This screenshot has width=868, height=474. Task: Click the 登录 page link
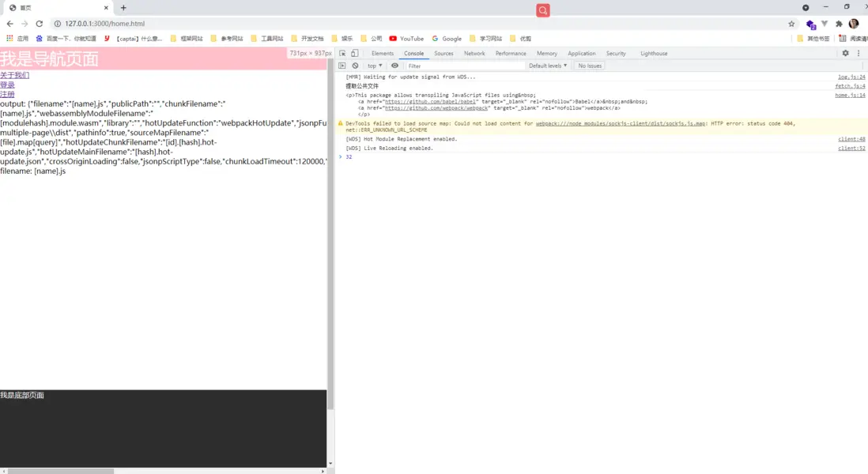7,85
